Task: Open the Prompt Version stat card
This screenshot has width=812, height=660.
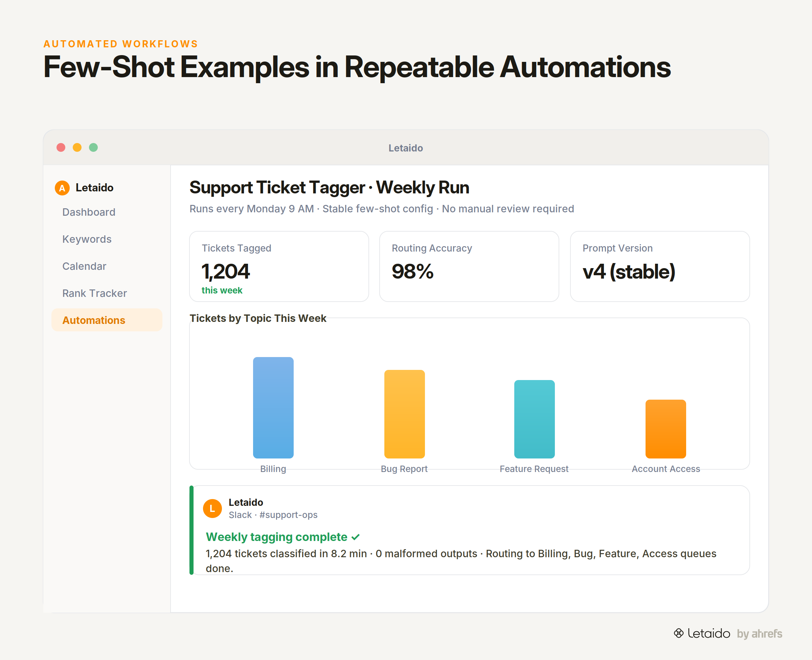Action: click(x=660, y=266)
